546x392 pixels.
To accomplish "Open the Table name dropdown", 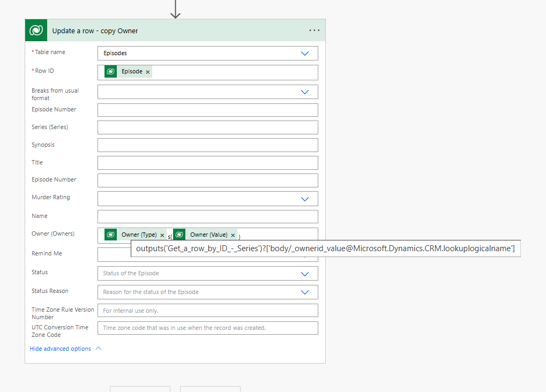I will pos(305,53).
